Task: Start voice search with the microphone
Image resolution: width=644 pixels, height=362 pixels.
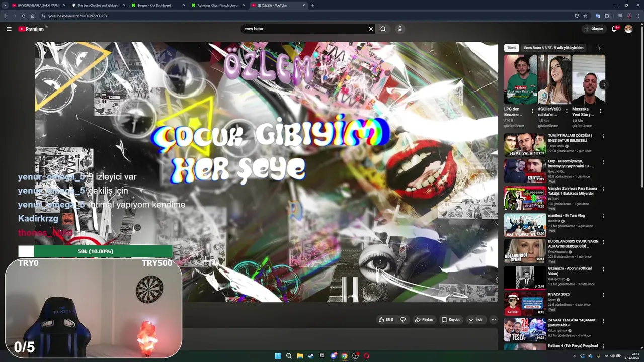Action: click(x=400, y=29)
